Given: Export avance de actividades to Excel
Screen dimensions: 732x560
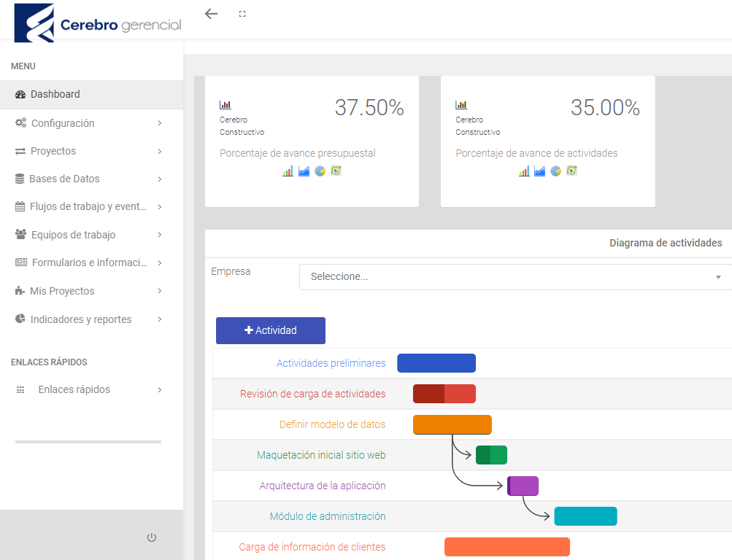Looking at the screenshot, I should tap(572, 171).
